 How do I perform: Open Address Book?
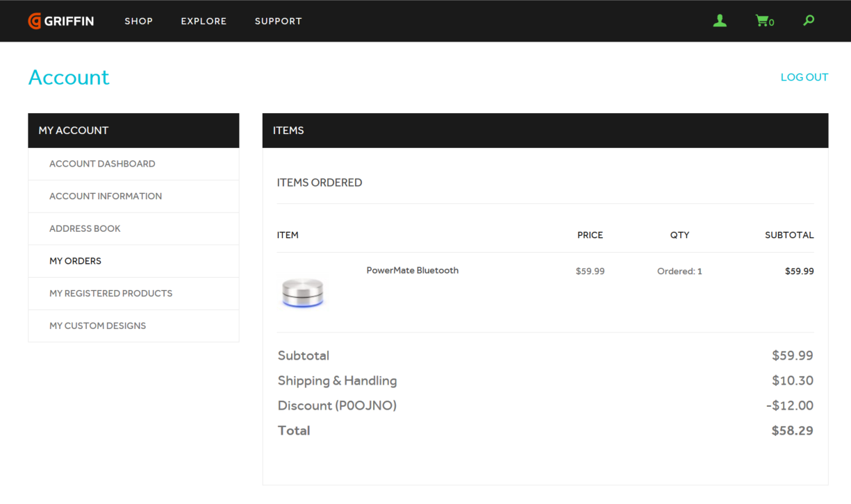pyautogui.click(x=133, y=228)
